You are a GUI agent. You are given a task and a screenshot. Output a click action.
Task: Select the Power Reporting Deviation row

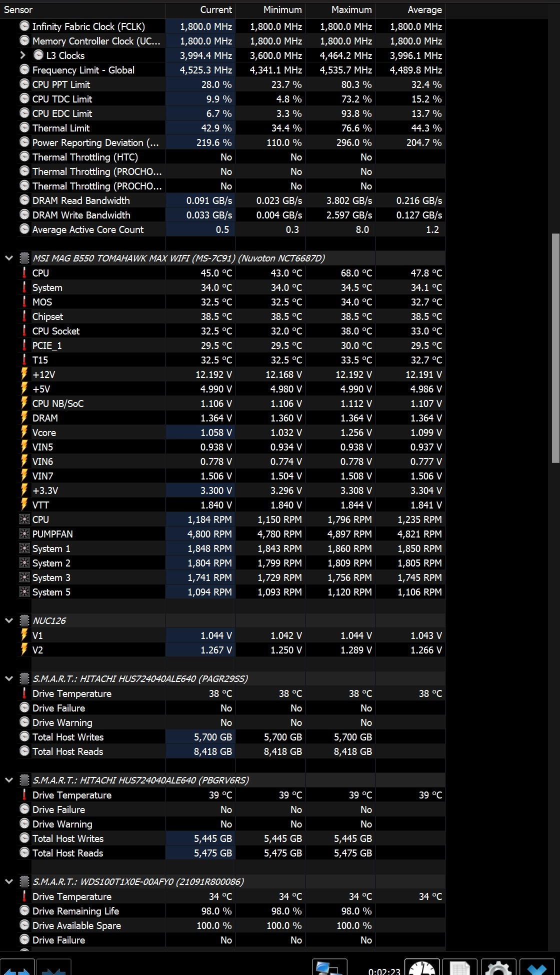(222, 142)
